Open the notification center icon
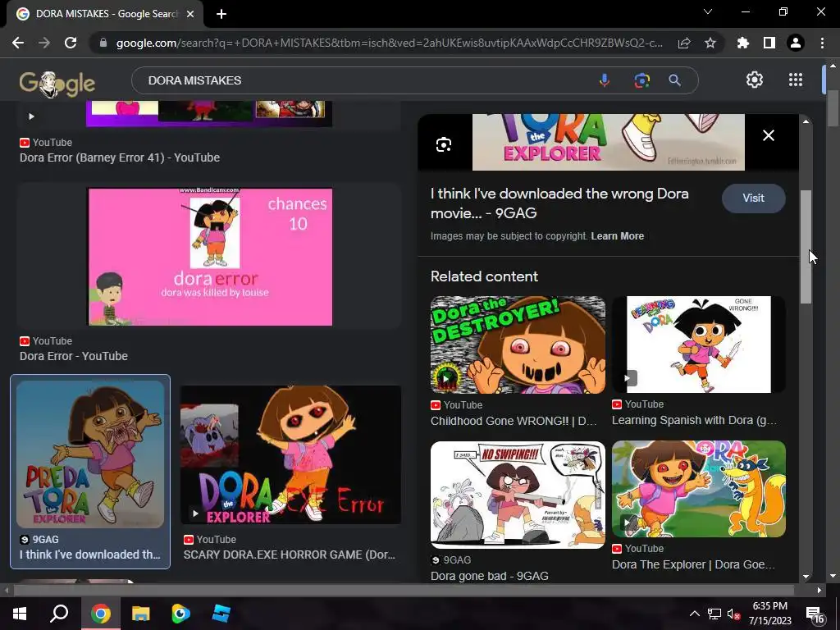840x630 pixels. (x=815, y=615)
